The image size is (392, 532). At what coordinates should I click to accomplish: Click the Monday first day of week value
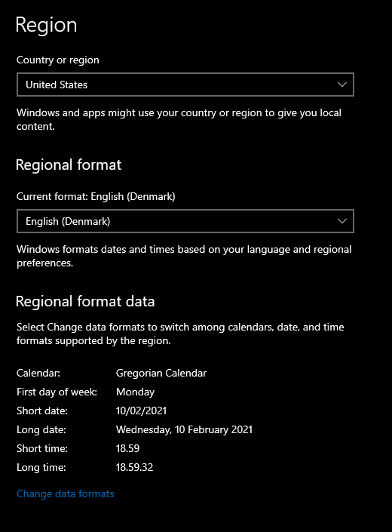[x=135, y=392]
